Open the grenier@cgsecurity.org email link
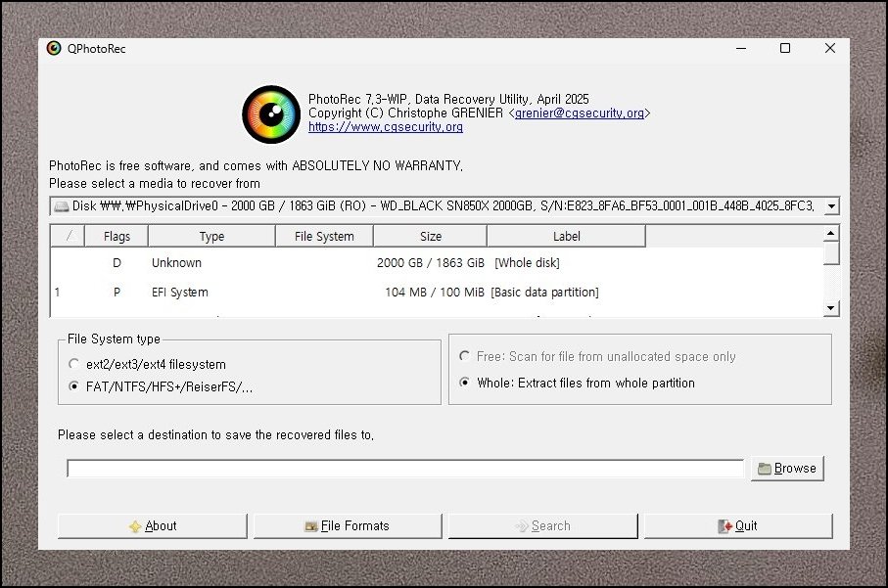The image size is (888, 588). coord(579,113)
